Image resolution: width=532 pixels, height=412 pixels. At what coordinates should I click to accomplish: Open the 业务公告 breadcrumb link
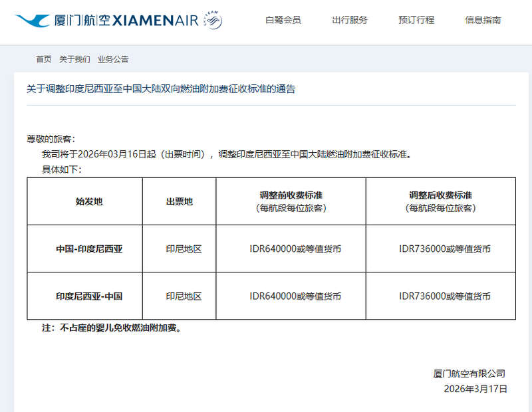113,59
